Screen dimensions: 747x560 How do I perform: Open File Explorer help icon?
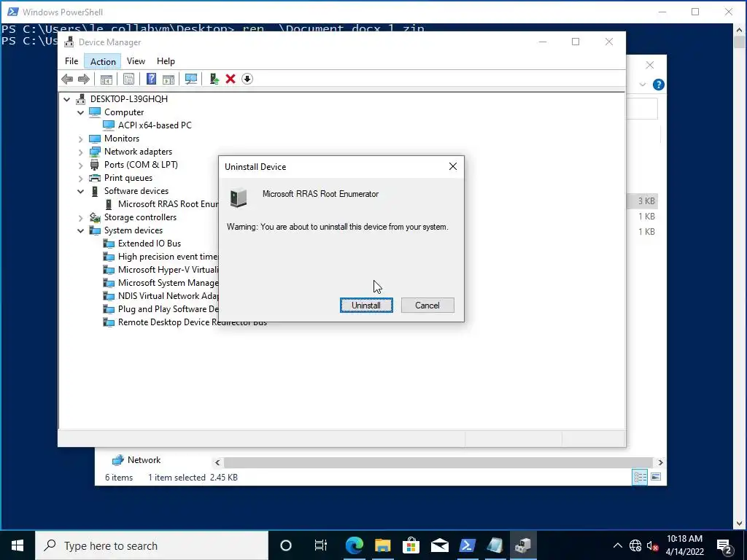[659, 85]
